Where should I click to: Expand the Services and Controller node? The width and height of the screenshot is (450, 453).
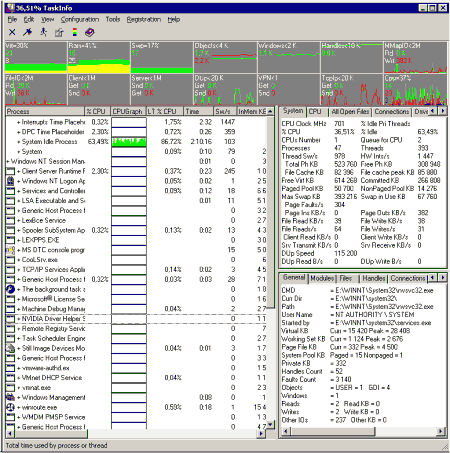tap(19, 191)
